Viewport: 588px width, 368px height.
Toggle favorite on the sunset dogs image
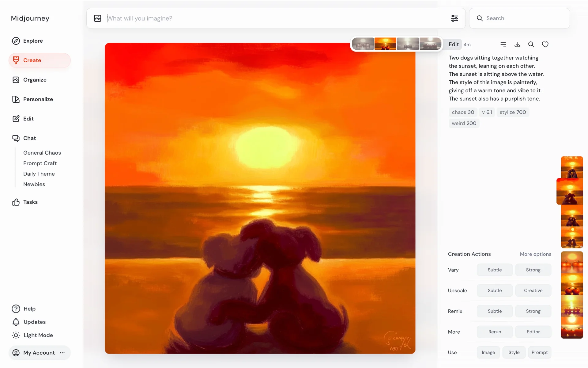coord(545,44)
